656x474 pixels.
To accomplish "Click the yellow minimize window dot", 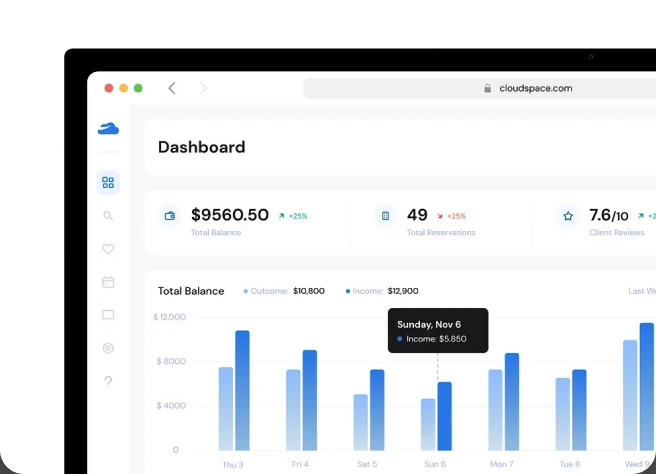I will [x=123, y=88].
